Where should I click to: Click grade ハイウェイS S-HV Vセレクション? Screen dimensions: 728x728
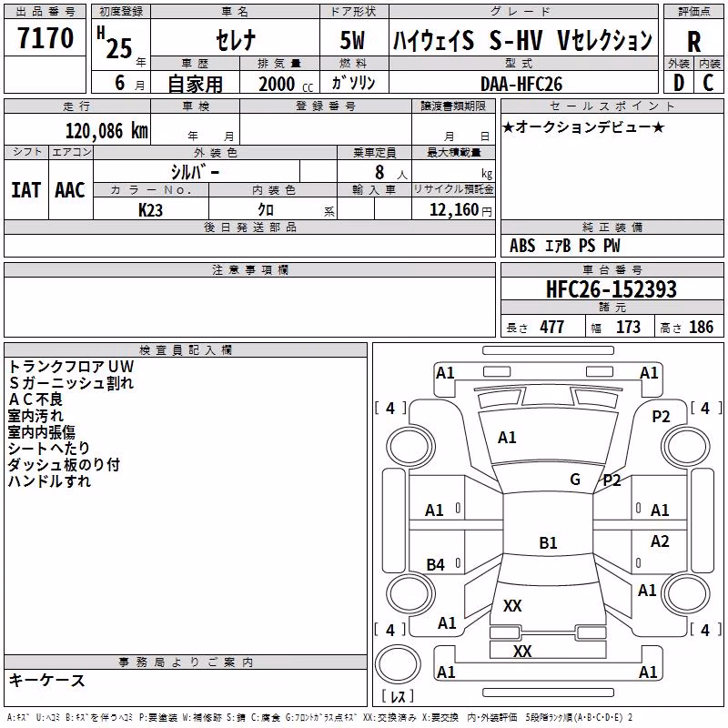coord(523,40)
